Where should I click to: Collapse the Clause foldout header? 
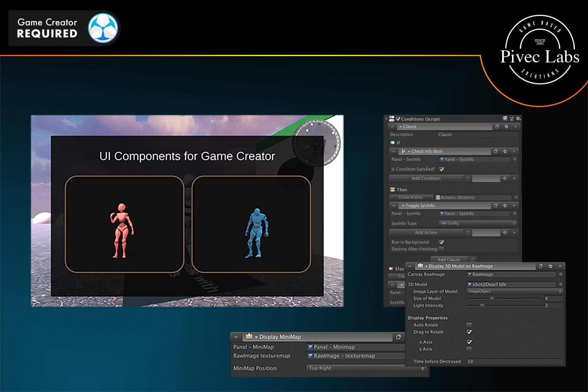pyautogui.click(x=400, y=127)
